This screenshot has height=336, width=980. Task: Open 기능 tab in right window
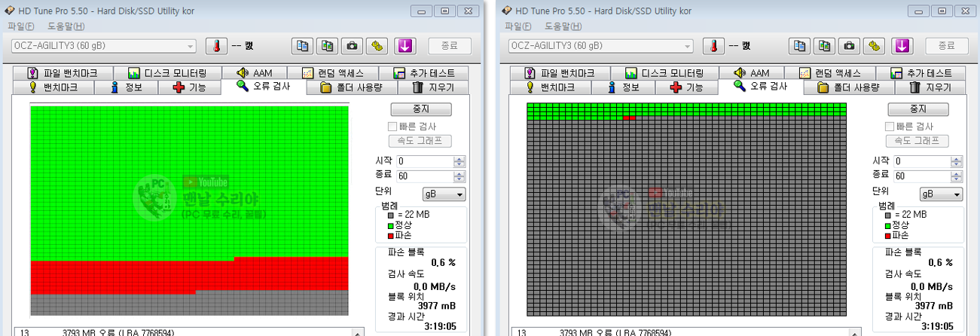687,87
